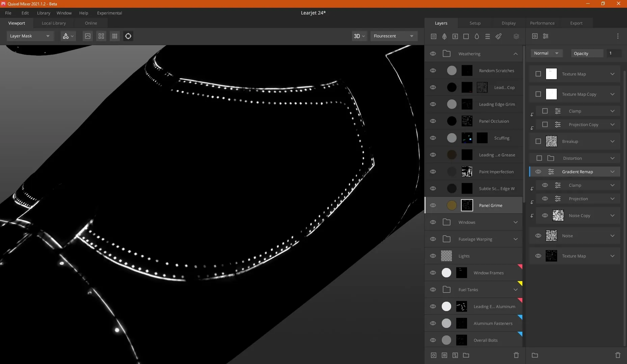The height and width of the screenshot is (364, 627).
Task: Create a new layer group folder
Action: click(466, 355)
